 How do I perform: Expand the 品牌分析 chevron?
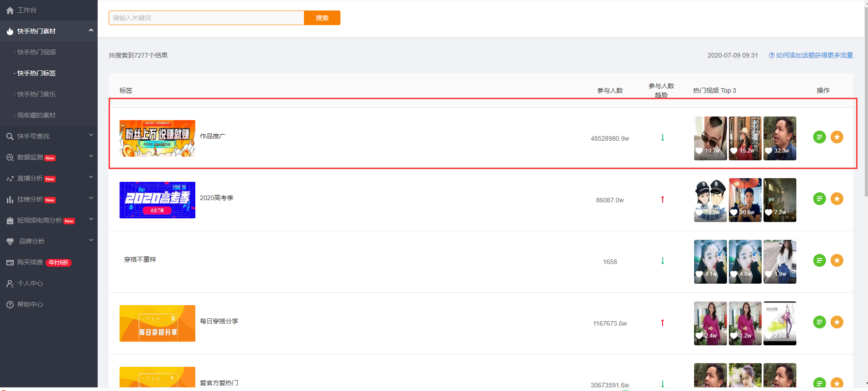(91, 240)
